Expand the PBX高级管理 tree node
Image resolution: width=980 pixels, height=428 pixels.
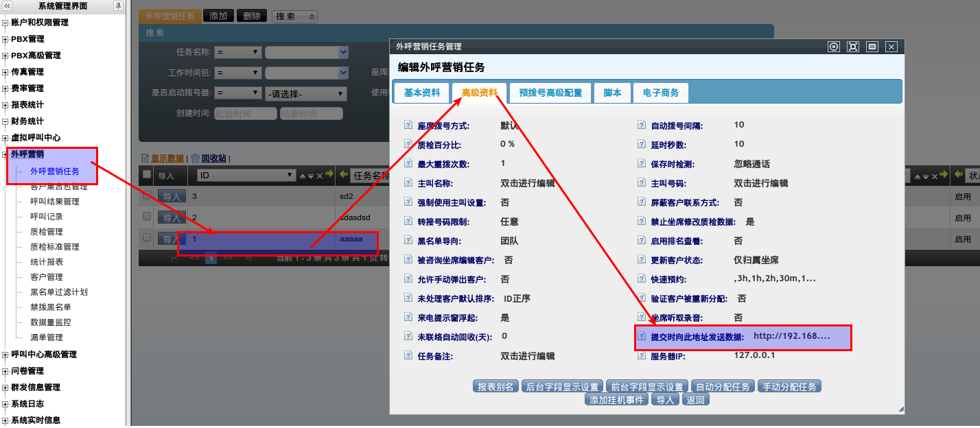click(5, 56)
